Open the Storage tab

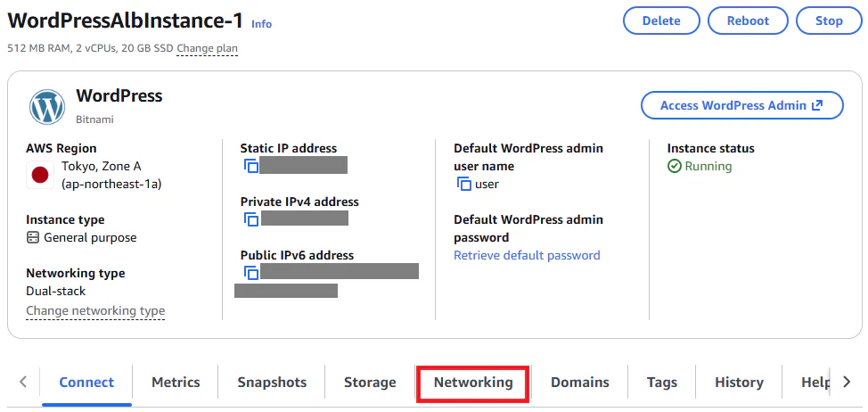pyautogui.click(x=370, y=382)
